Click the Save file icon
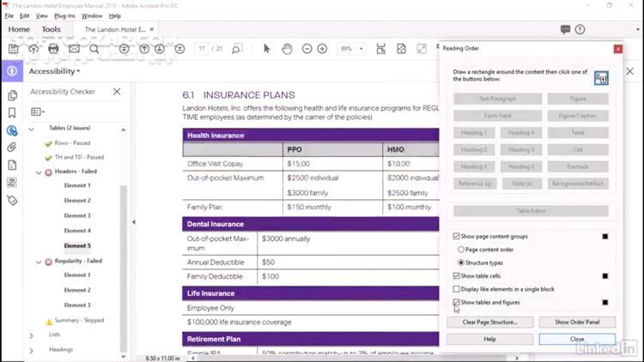This screenshot has height=362, width=644. [13, 49]
